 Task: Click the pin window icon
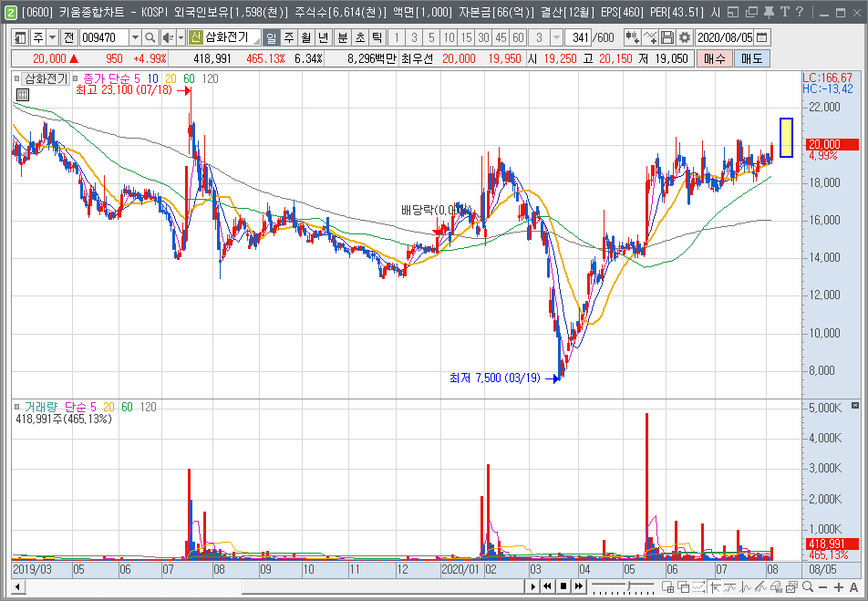[x=769, y=12]
